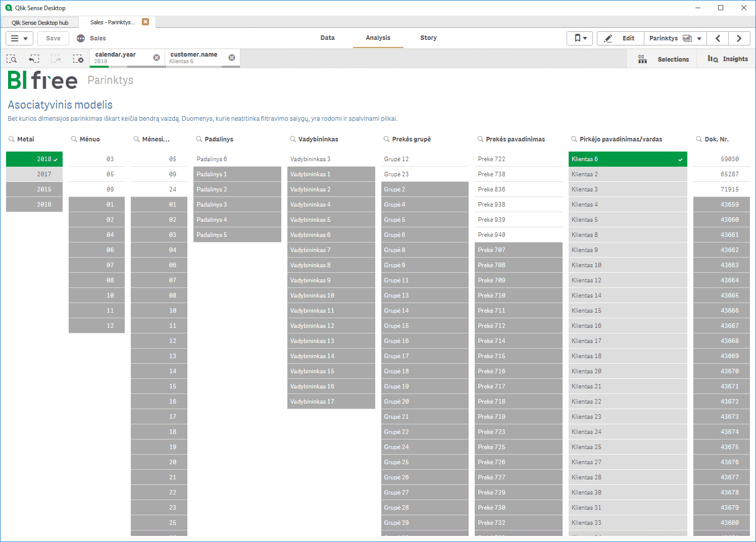Image resolution: width=756 pixels, height=542 pixels.
Task: Switch to the Story tab
Action: (x=428, y=38)
